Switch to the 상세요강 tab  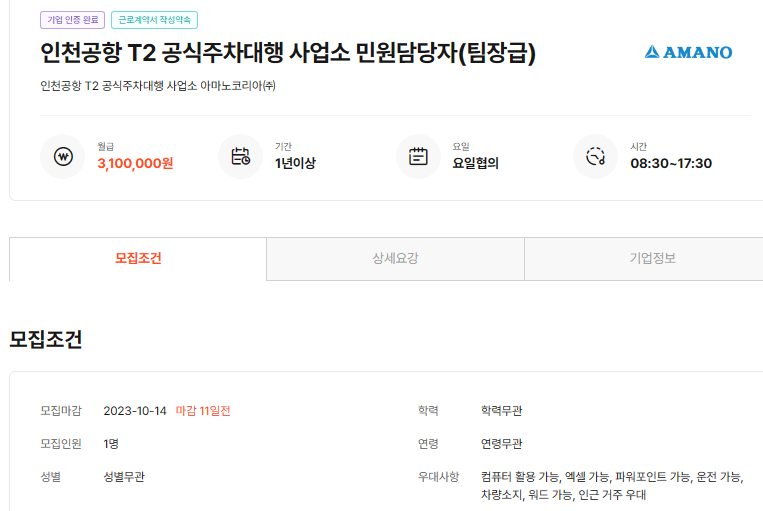(x=395, y=258)
